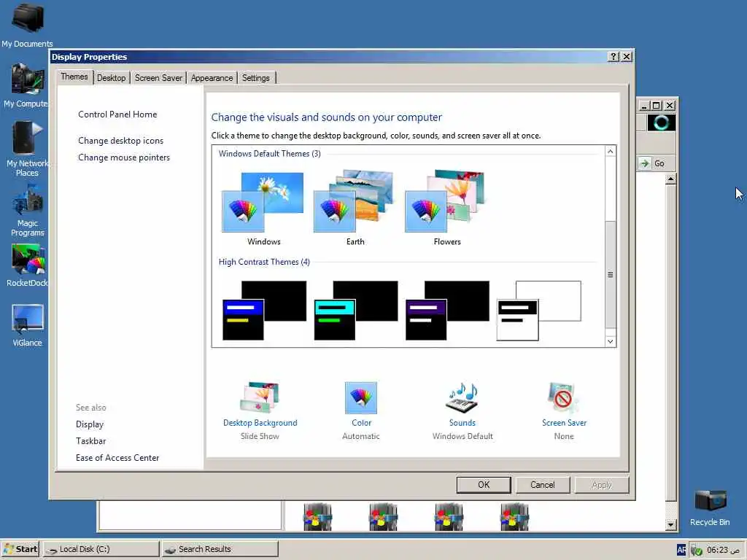Open My Network Places desktop icon
Screen dimensions: 747x560
[27, 149]
